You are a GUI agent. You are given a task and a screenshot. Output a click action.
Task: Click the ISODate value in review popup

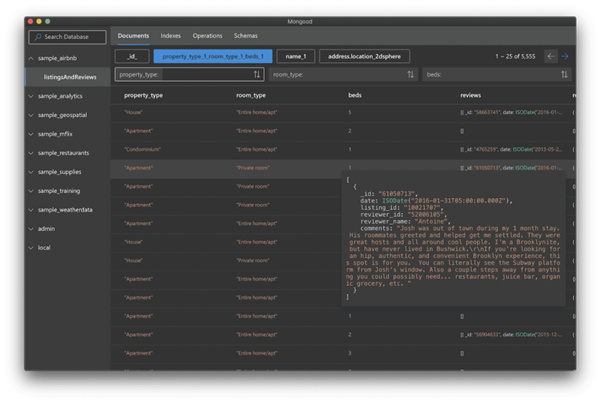[x=447, y=201]
